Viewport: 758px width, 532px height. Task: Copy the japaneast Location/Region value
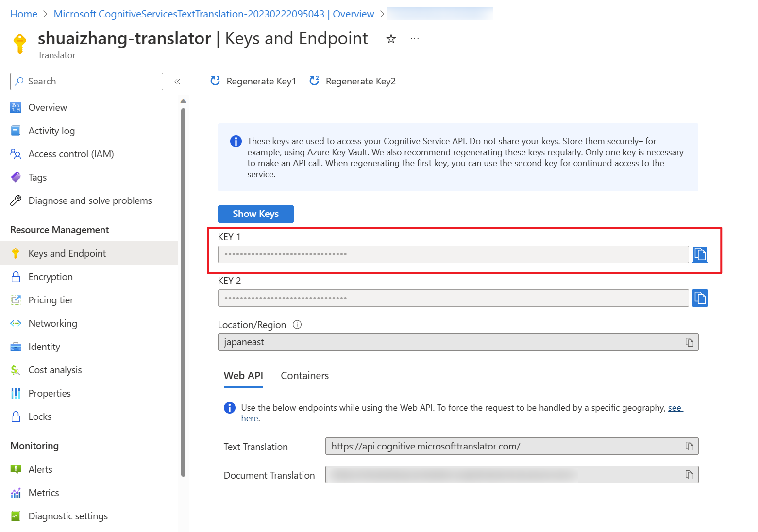[689, 342]
